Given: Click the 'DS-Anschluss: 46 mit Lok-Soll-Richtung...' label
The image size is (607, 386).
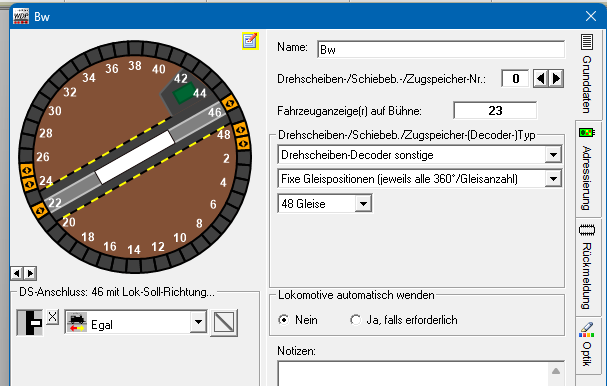Looking at the screenshot, I should [x=117, y=292].
